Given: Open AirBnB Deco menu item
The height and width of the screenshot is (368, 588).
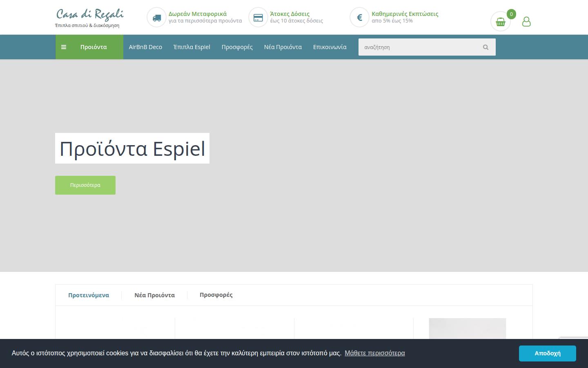Looking at the screenshot, I should (x=145, y=47).
